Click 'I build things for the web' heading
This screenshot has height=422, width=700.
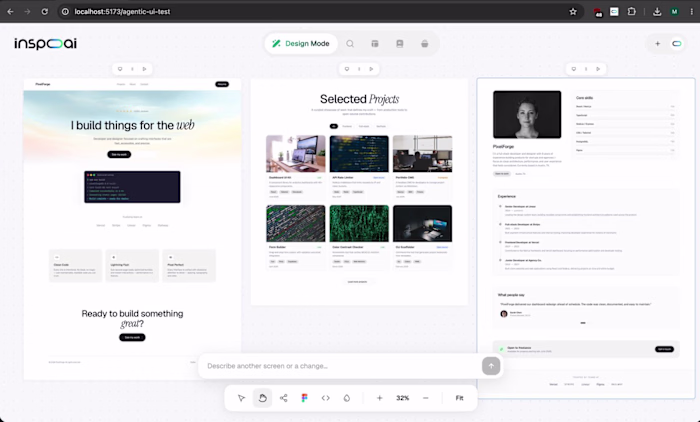pyautogui.click(x=133, y=125)
